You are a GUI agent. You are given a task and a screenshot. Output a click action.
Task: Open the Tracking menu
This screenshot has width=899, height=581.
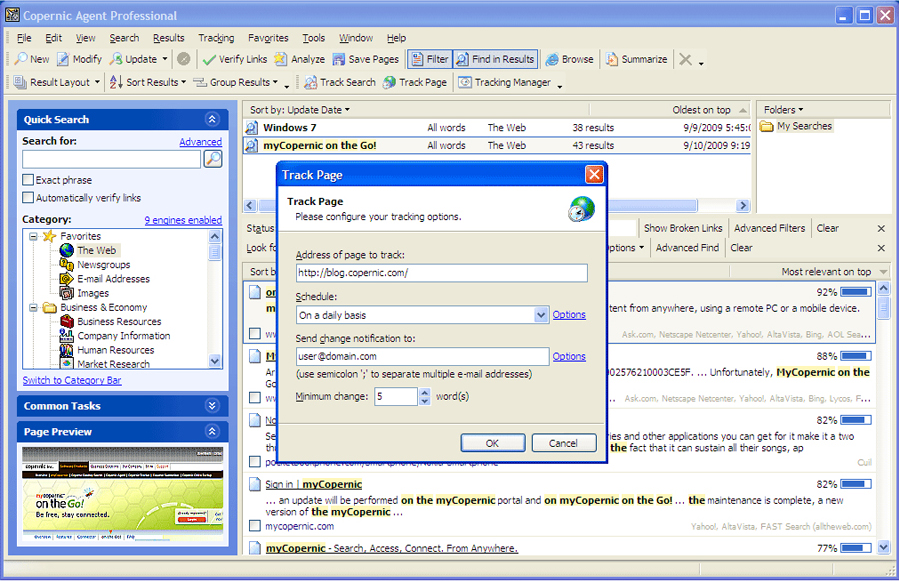[215, 38]
